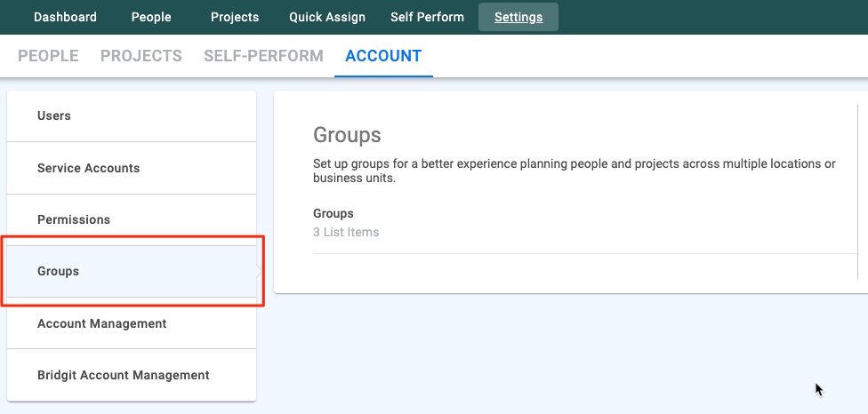Open Account Management in the sidebar

(x=132, y=323)
